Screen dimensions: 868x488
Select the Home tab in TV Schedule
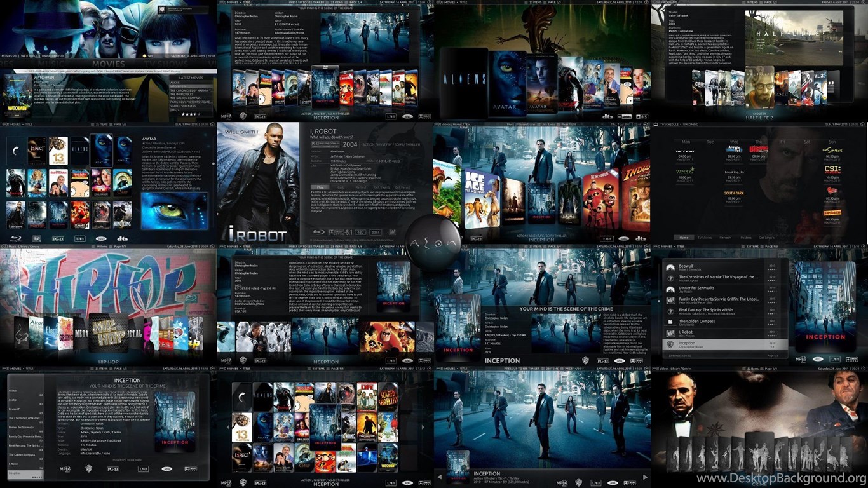point(684,238)
